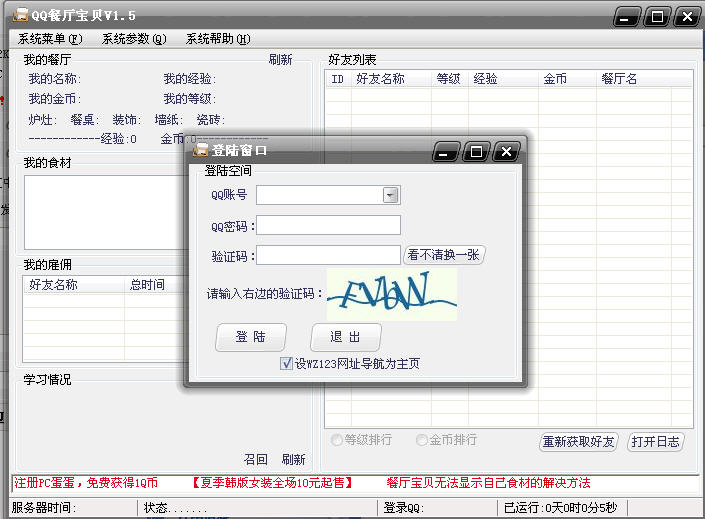The image size is (705, 519).
Task: Click the 退出 button
Action: click(346, 337)
